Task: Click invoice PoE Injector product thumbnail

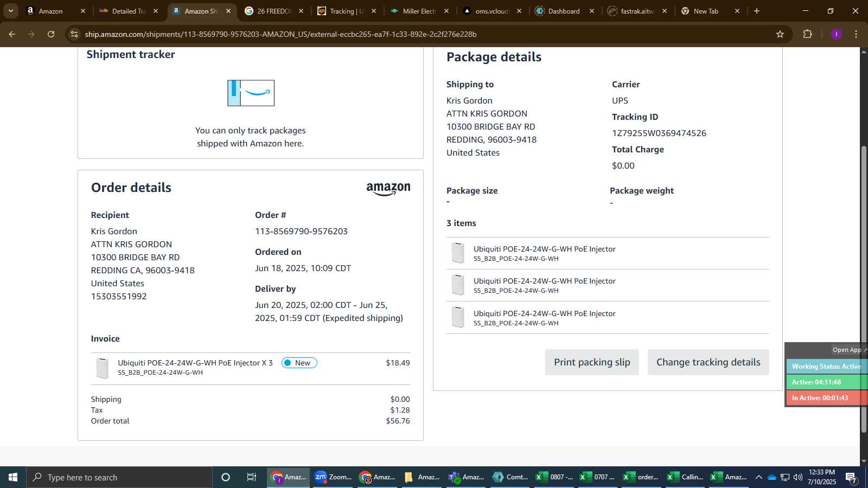Action: tap(102, 368)
